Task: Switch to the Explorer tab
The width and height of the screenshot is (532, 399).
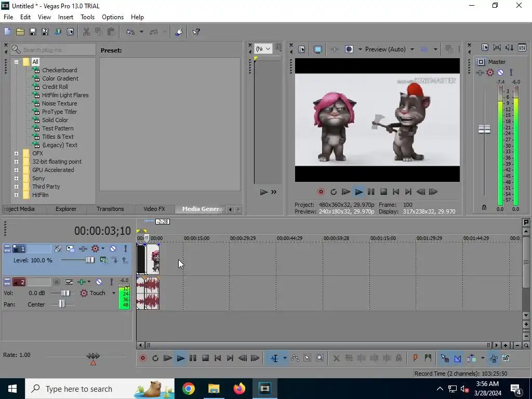Action: (x=66, y=209)
